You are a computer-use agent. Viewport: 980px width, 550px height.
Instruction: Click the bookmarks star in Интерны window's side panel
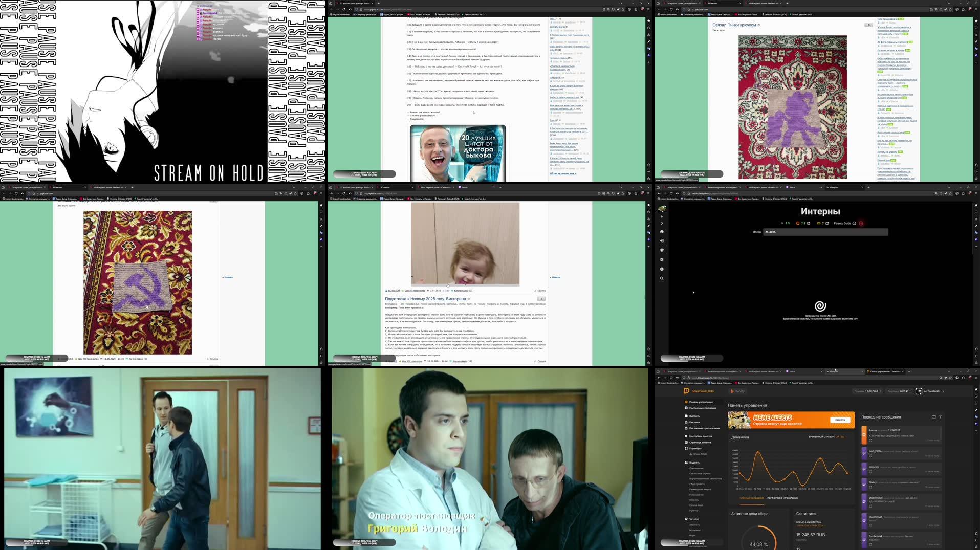coord(976,205)
